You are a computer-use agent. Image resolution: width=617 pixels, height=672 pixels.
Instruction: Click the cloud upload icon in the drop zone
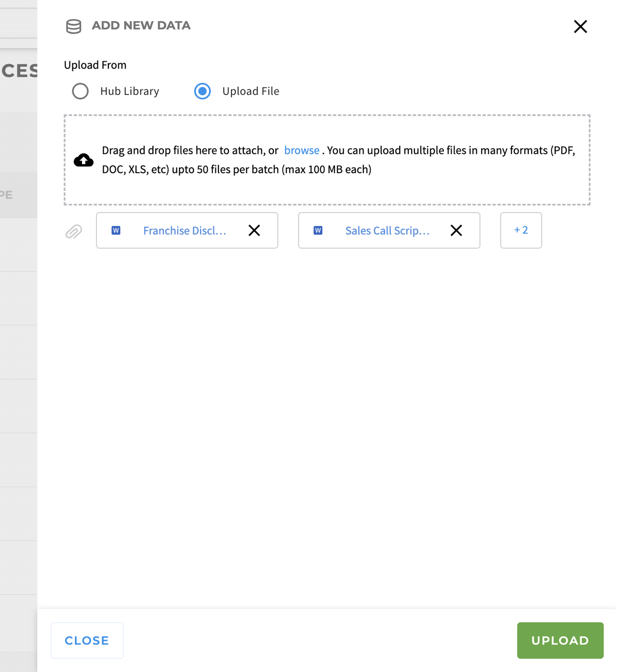click(83, 160)
